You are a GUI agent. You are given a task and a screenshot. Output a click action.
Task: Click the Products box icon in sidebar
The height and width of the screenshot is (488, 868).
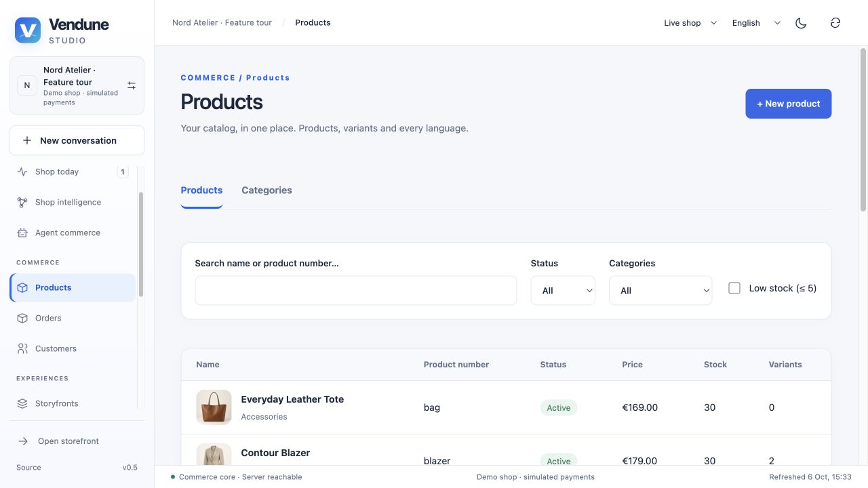(22, 287)
